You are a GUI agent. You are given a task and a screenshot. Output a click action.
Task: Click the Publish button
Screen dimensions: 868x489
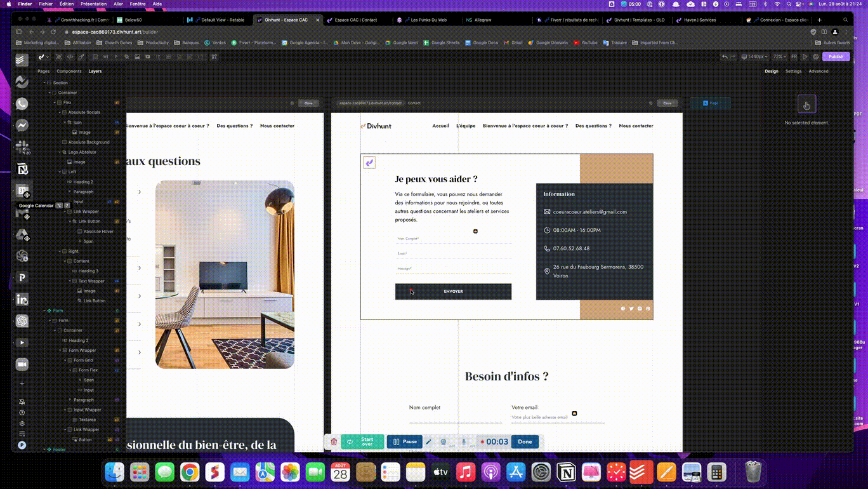tap(836, 57)
